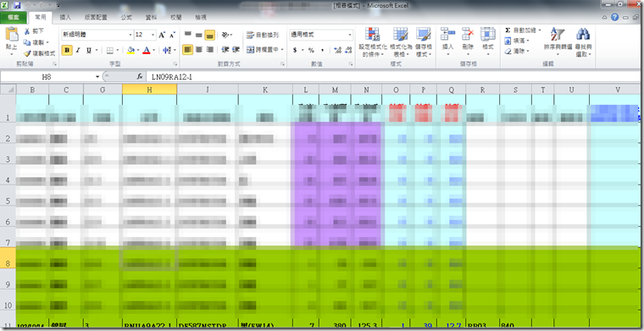Open the text Orientation button
Viewport: 644px width, 331px height.
point(226,35)
